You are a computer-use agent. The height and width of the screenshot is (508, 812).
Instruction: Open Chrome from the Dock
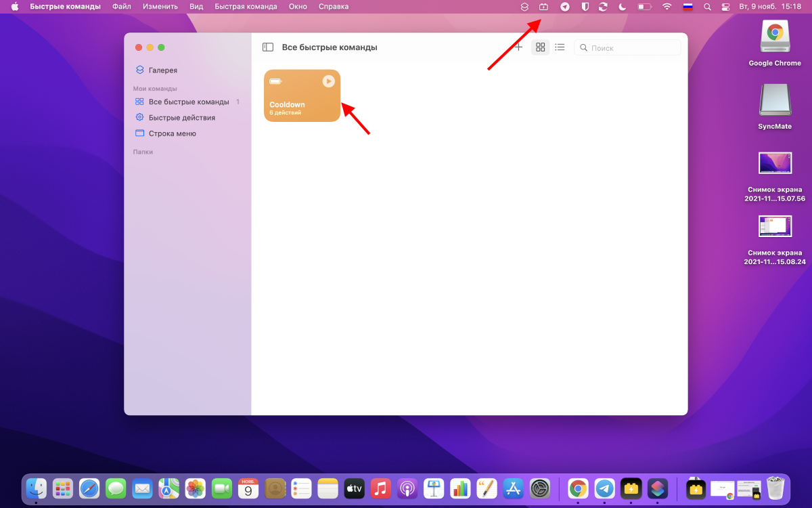pyautogui.click(x=578, y=488)
